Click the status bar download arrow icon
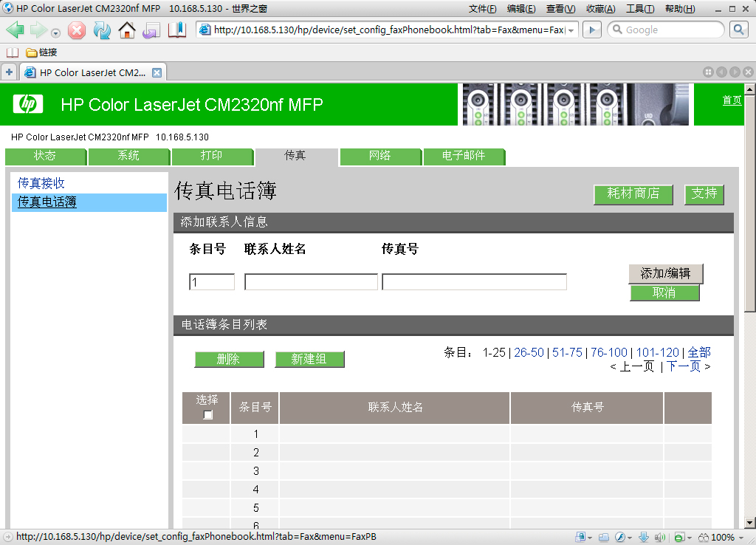Viewport: 756px width, 545px height. coord(643,537)
